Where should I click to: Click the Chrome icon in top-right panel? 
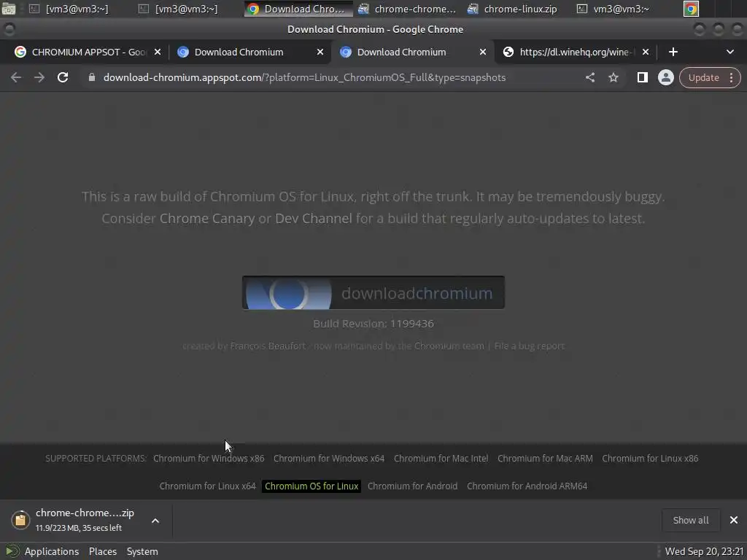pos(691,9)
